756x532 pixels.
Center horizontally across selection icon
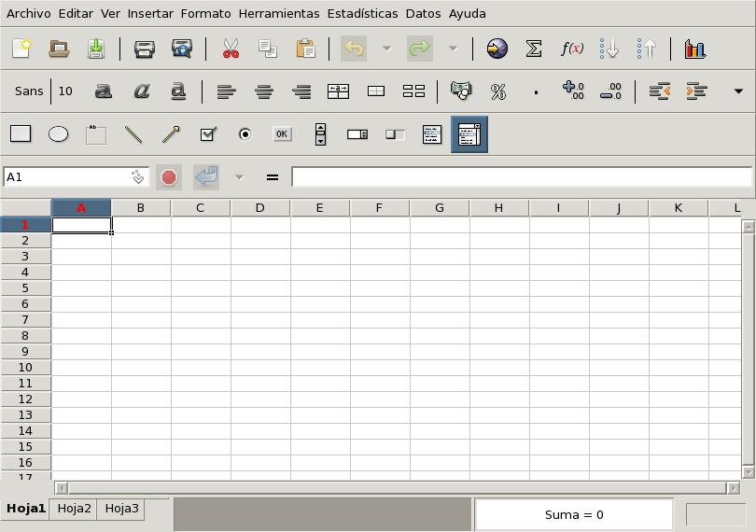pyautogui.click(x=338, y=91)
